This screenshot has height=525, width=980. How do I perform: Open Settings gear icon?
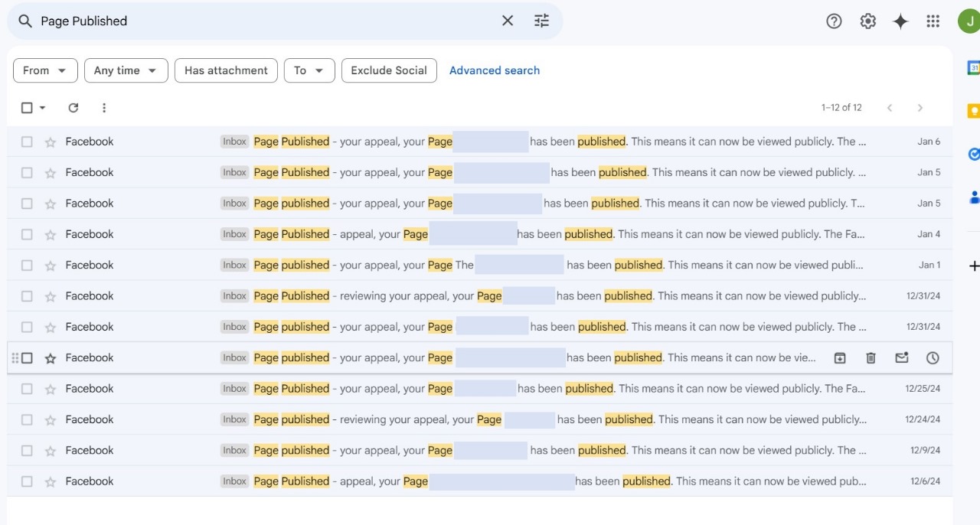click(x=867, y=21)
